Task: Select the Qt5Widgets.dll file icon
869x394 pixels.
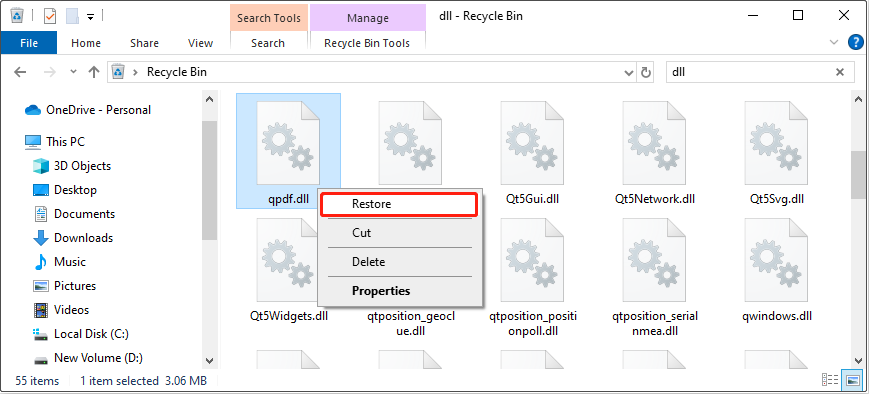Action: pos(288,260)
